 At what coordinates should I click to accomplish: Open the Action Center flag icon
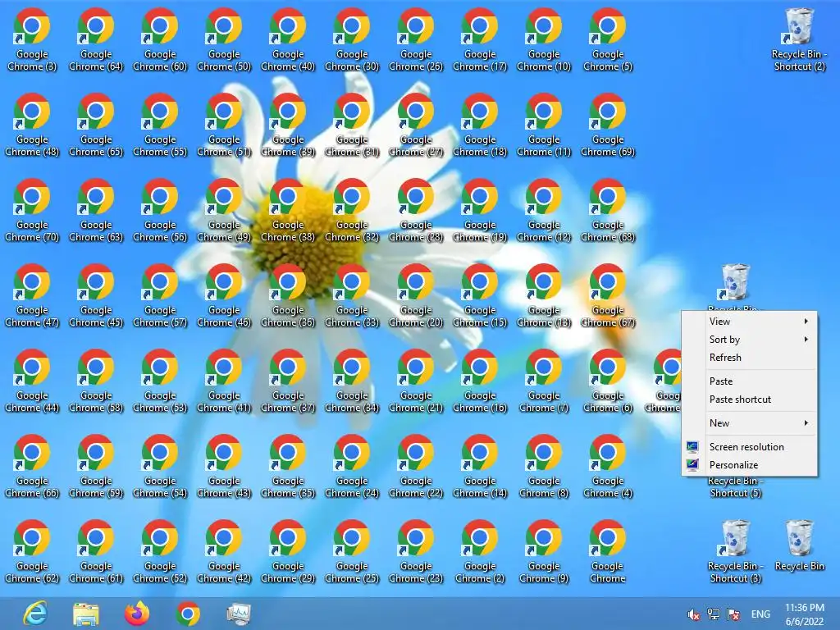tap(733, 614)
